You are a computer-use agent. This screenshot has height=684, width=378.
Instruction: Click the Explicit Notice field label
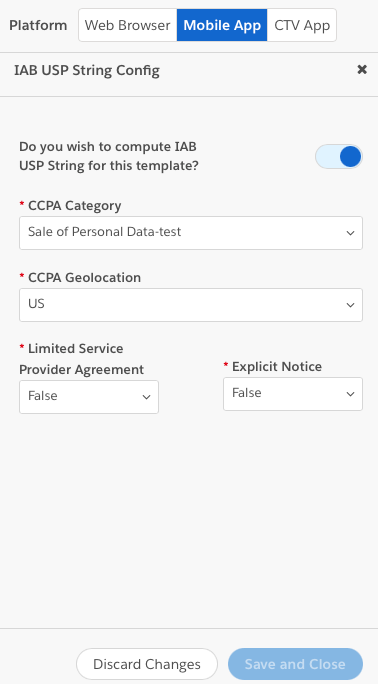coord(277,366)
